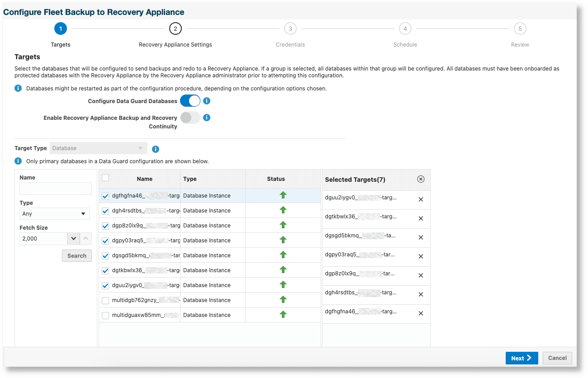The height and width of the screenshot is (378, 588).
Task: Click the Search button
Action: [x=77, y=255]
